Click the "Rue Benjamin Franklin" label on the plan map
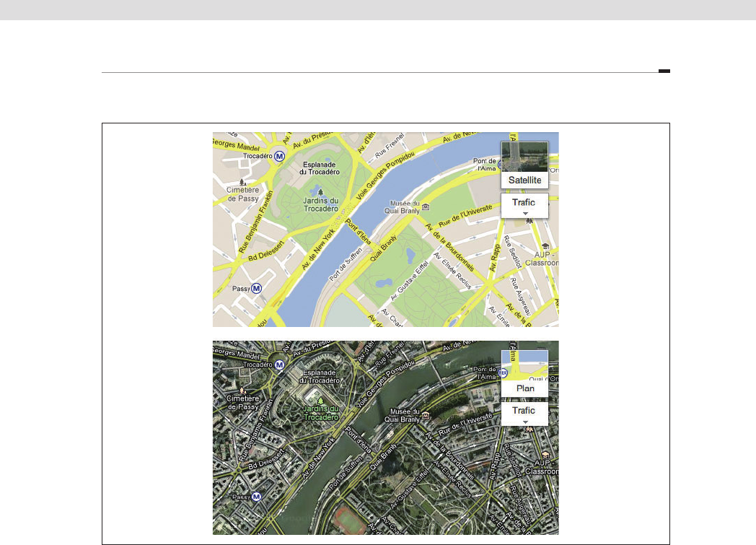The width and height of the screenshot is (756, 545). (255, 222)
